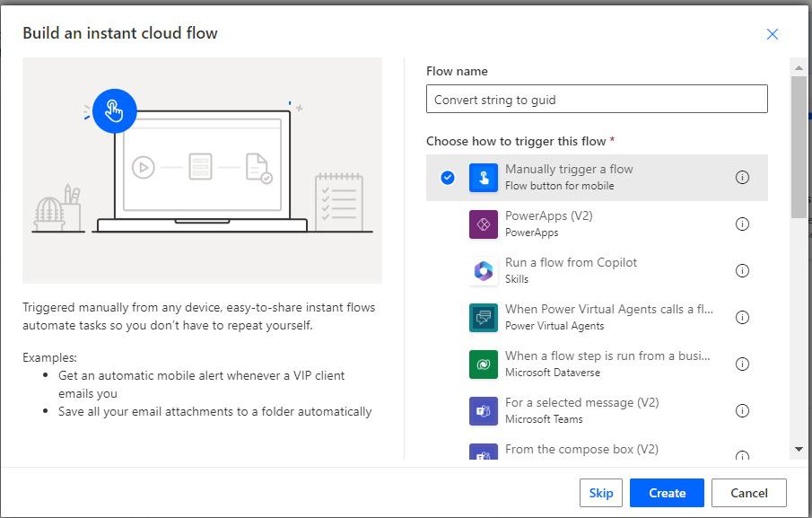
Task: Click the Manually trigger a flow icon
Action: 483,178
